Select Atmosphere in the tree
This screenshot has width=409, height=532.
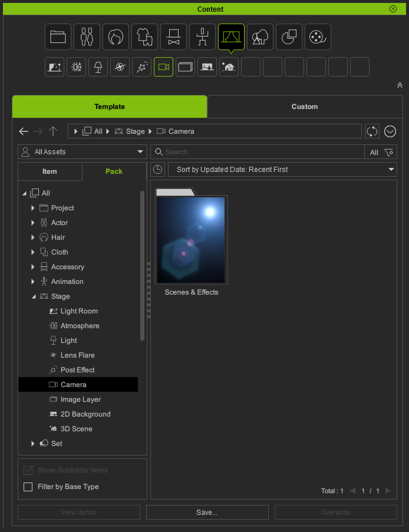click(x=80, y=326)
